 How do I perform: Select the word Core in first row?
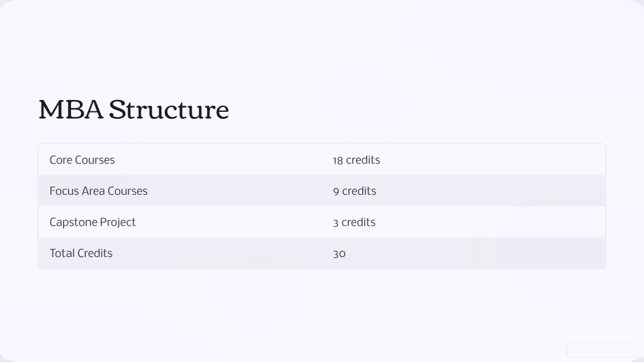pyautogui.click(x=61, y=160)
